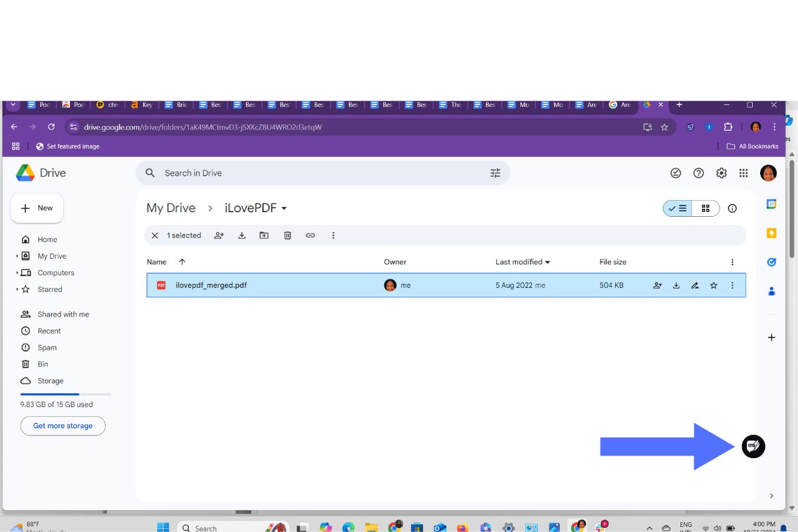The height and width of the screenshot is (532, 798).
Task: Open column header more options
Action: pos(732,262)
